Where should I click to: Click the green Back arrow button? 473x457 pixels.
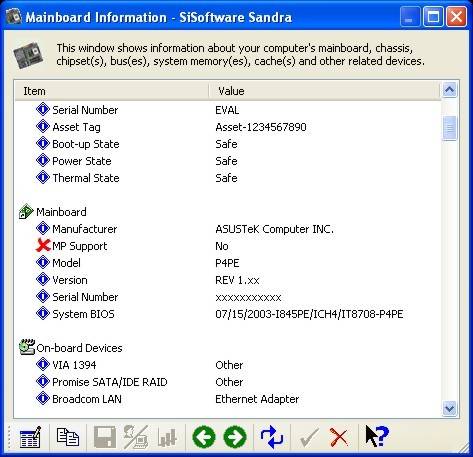(204, 437)
